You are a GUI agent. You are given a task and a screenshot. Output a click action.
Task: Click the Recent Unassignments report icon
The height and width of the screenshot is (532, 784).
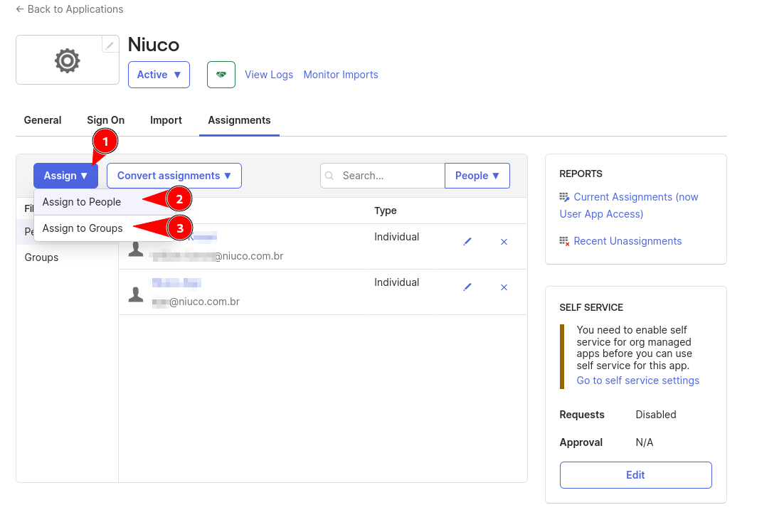[564, 241]
